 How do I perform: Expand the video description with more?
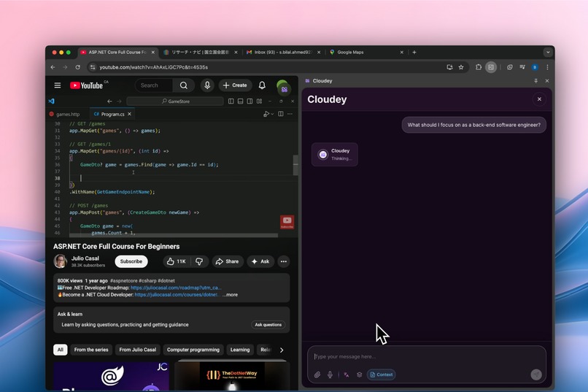(x=231, y=295)
